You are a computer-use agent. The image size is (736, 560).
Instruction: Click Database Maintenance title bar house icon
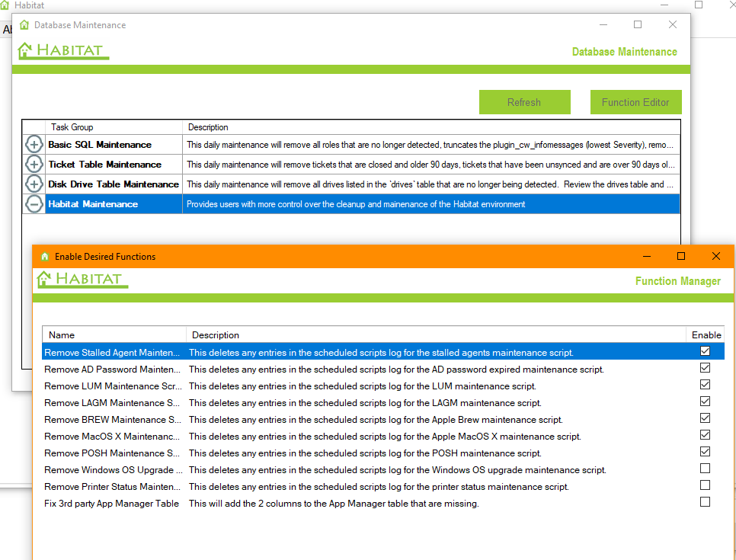(24, 25)
